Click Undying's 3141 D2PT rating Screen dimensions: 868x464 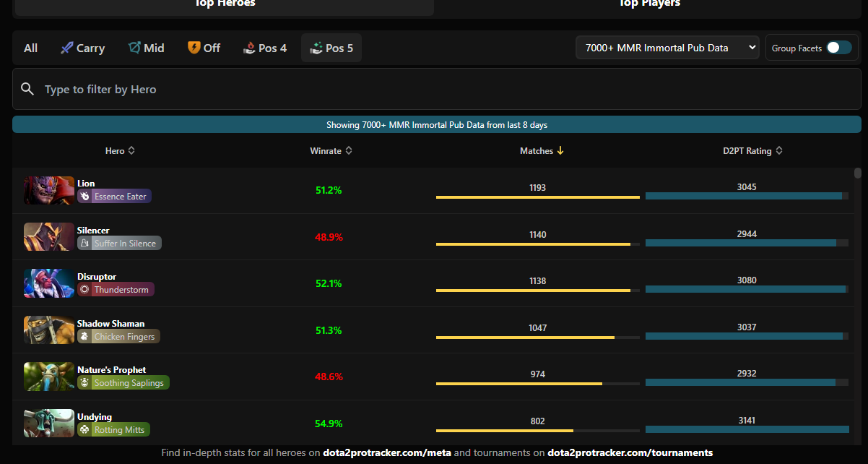point(747,421)
